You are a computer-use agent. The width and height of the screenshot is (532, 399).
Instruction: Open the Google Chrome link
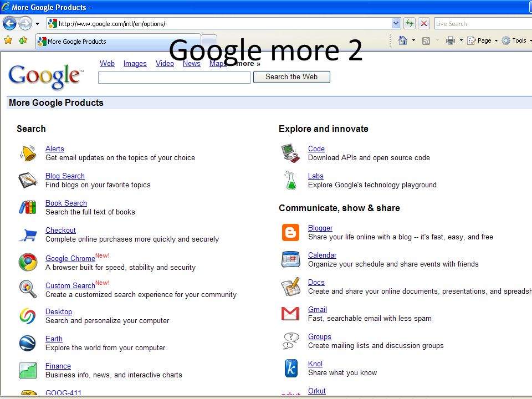point(70,259)
